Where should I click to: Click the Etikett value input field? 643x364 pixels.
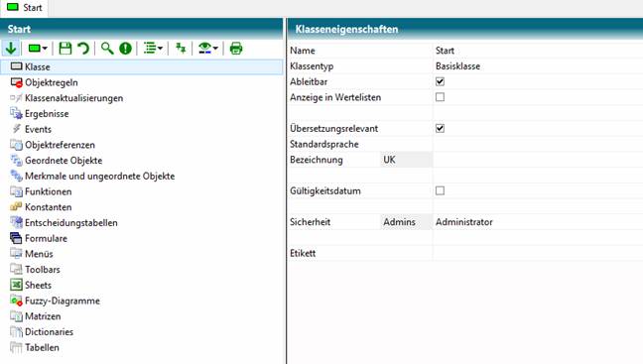pyautogui.click(x=538, y=253)
